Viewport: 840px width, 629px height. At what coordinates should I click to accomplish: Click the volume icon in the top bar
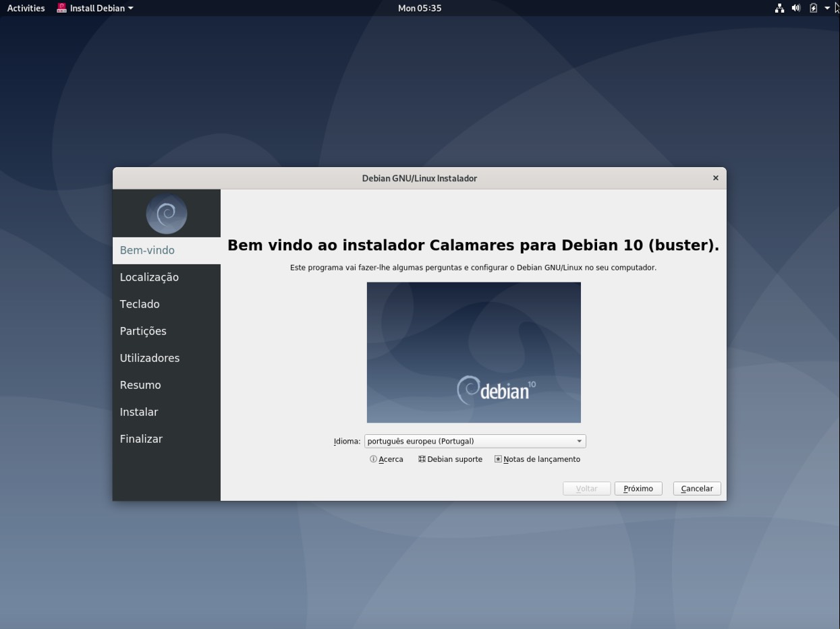(795, 8)
